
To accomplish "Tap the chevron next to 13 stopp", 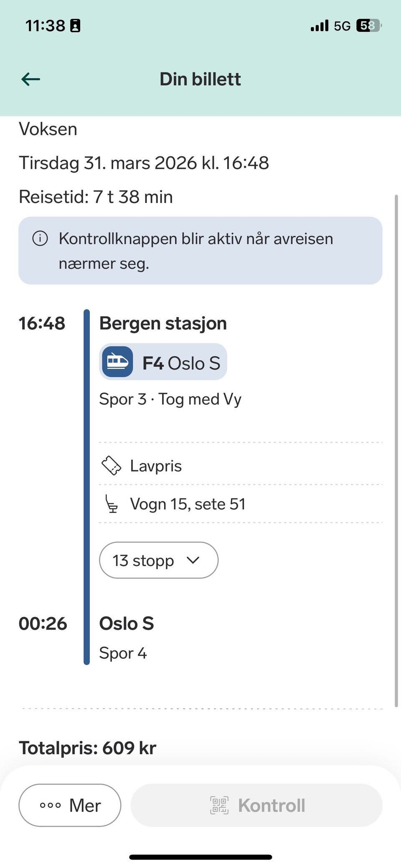I will point(193,560).
